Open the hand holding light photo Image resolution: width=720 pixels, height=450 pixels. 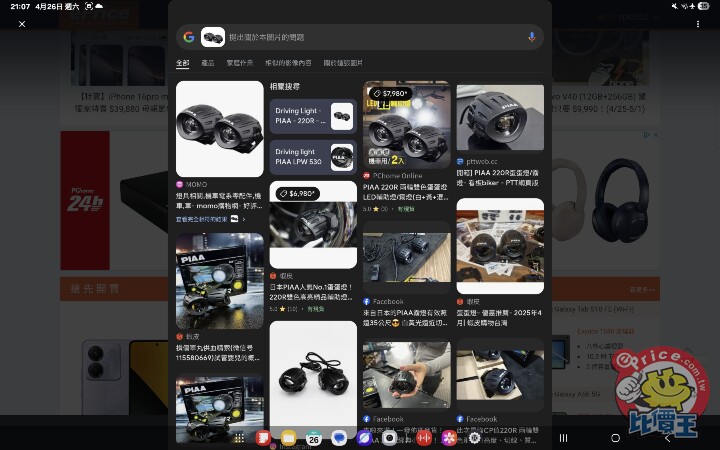click(x=407, y=375)
